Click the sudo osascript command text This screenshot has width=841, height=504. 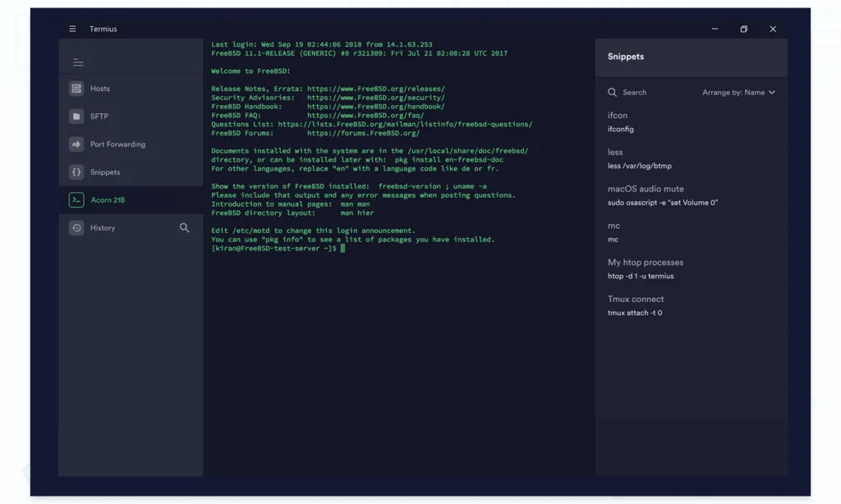click(663, 203)
